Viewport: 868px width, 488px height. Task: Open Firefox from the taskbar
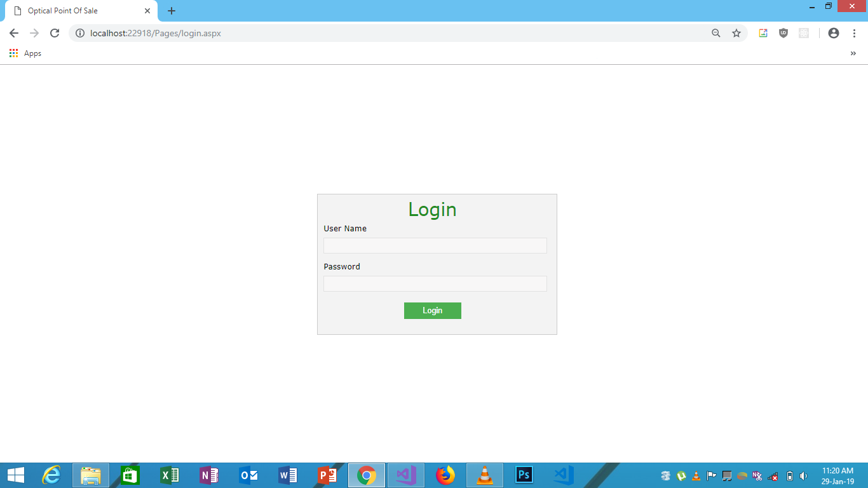445,475
